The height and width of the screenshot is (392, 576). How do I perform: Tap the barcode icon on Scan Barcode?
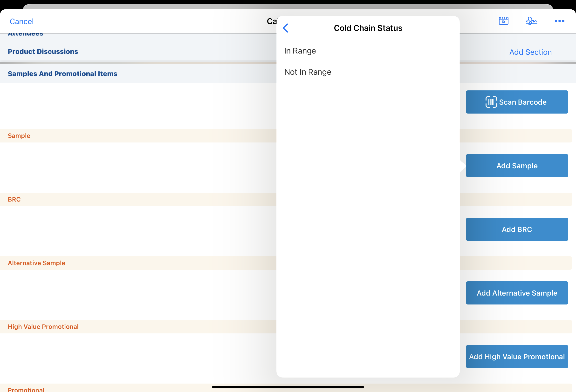tap(491, 102)
